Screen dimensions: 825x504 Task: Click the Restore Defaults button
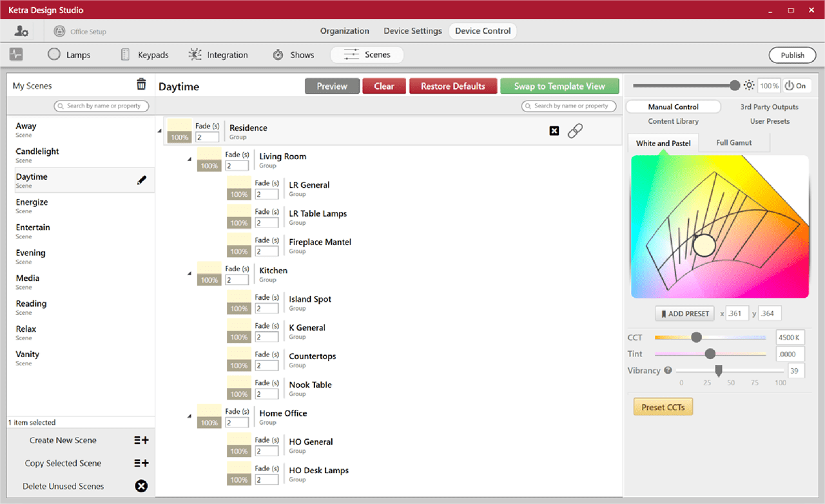(x=453, y=86)
